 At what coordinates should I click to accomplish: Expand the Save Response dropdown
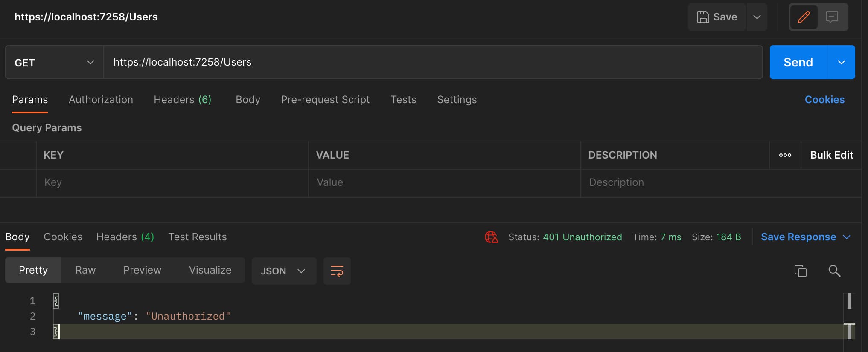click(806, 237)
